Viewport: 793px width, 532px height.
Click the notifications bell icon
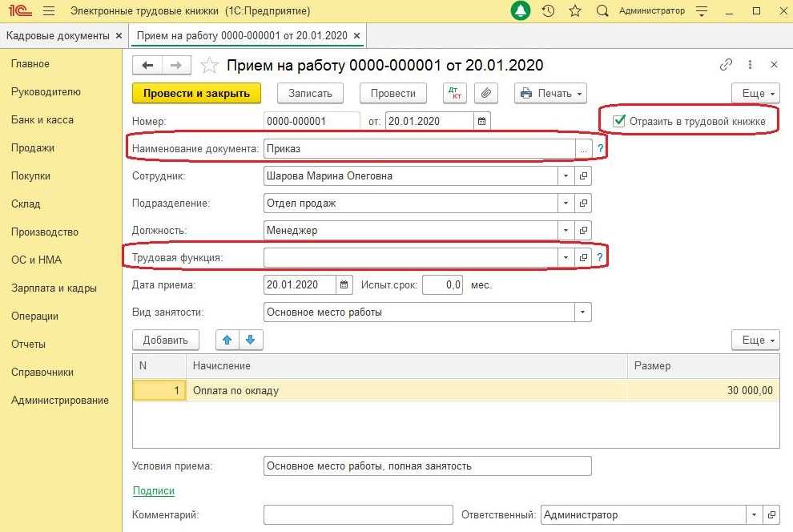pos(520,11)
